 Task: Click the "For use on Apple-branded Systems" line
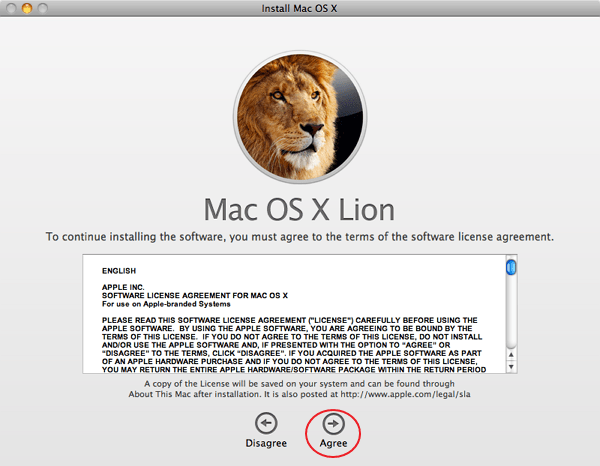165,304
